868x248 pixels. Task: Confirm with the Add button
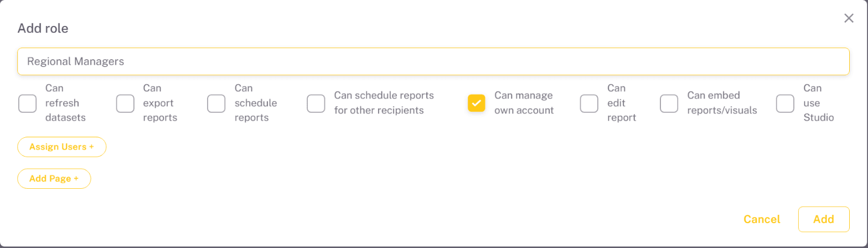[824, 219]
